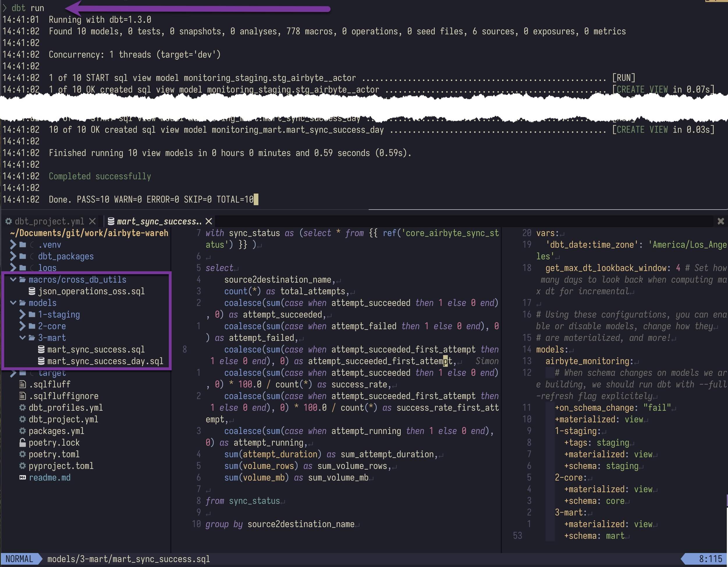Close the mart_sync_success tab
This screenshot has width=728, height=567.
point(209,221)
